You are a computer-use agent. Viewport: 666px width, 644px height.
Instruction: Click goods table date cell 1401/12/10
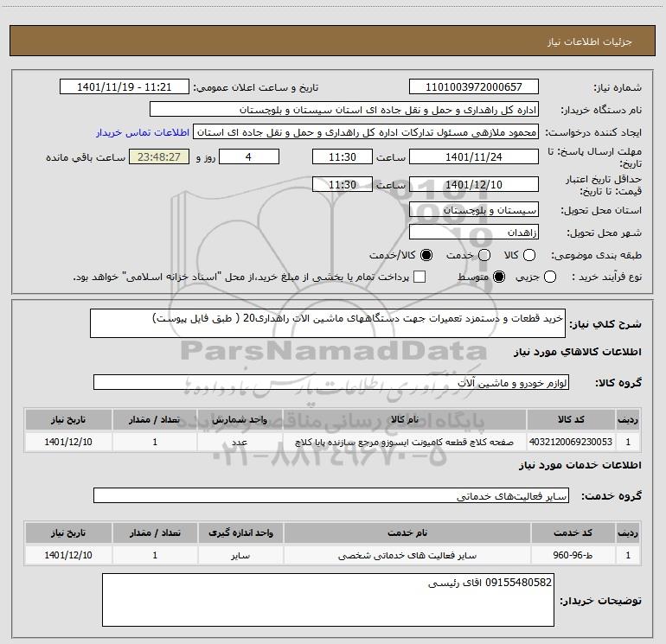tap(68, 442)
